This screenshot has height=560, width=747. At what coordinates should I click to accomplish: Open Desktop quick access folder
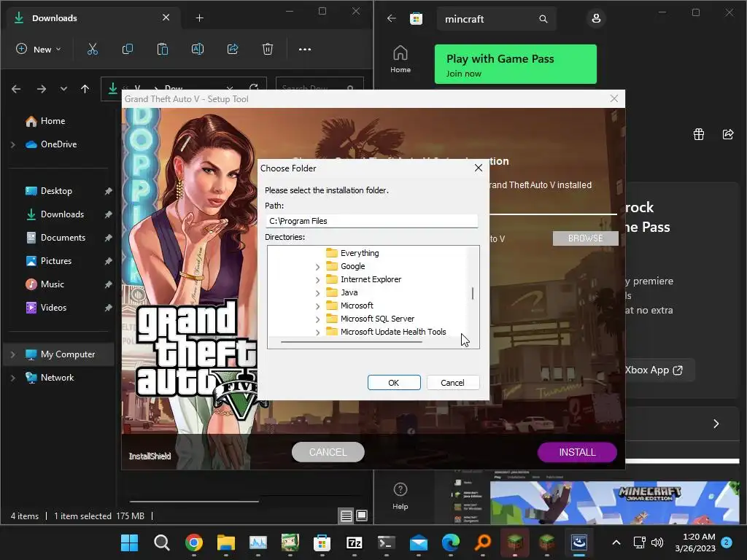click(x=55, y=191)
